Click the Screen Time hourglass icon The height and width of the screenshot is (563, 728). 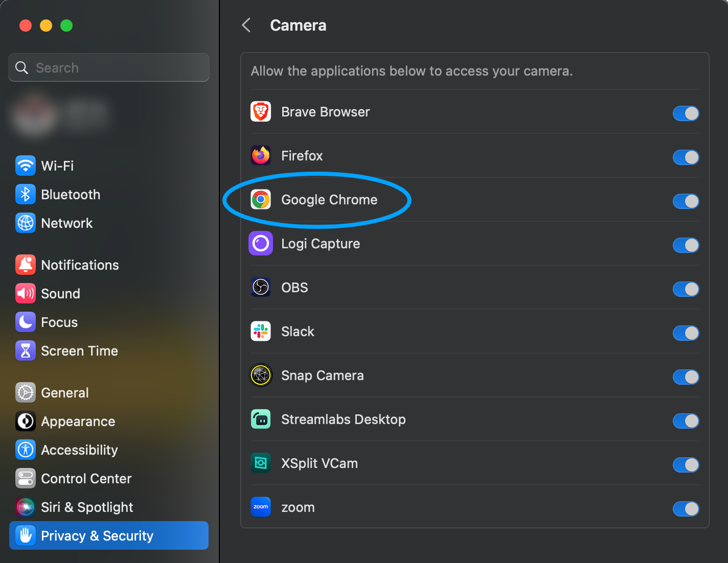coord(26,350)
